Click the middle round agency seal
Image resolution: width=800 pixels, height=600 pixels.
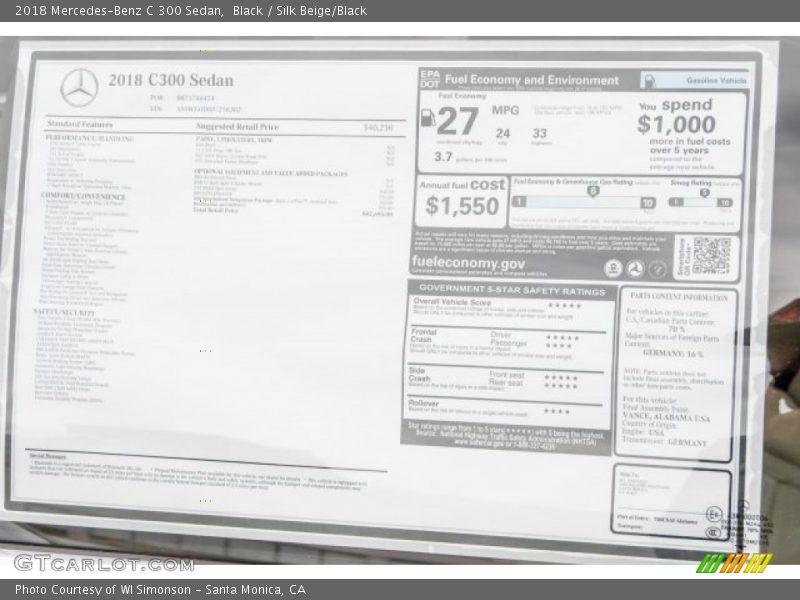(635, 269)
